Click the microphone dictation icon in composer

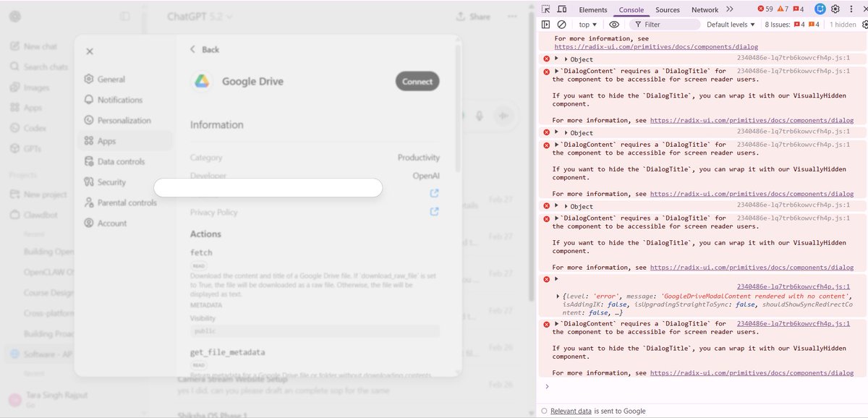tap(479, 116)
